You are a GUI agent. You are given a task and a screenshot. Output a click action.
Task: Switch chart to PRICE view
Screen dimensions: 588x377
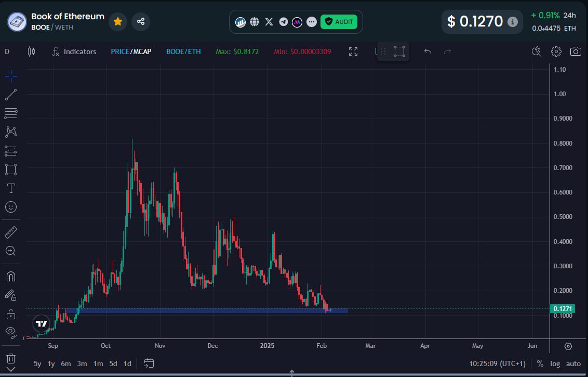pyautogui.click(x=120, y=52)
